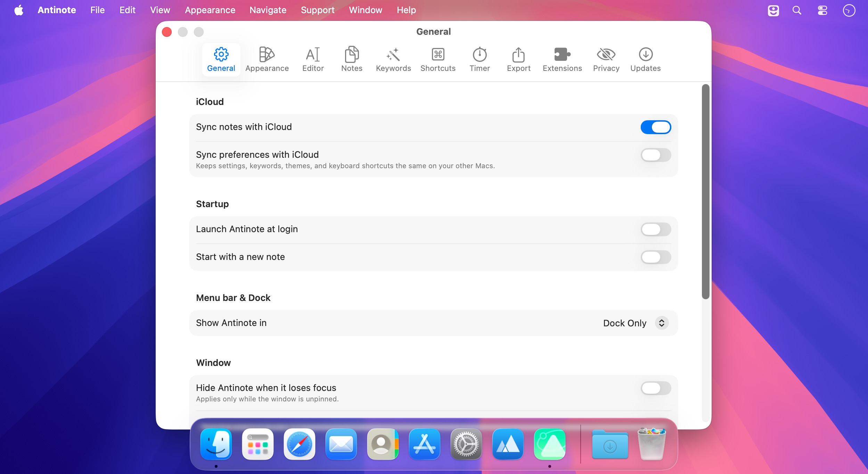868x474 pixels.
Task: Toggle Hide Antinote when it loses focus
Action: pos(656,388)
